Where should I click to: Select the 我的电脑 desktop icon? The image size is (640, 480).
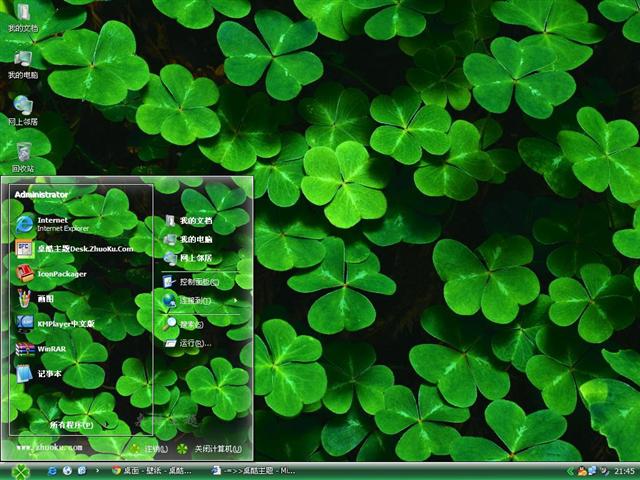coord(23,64)
